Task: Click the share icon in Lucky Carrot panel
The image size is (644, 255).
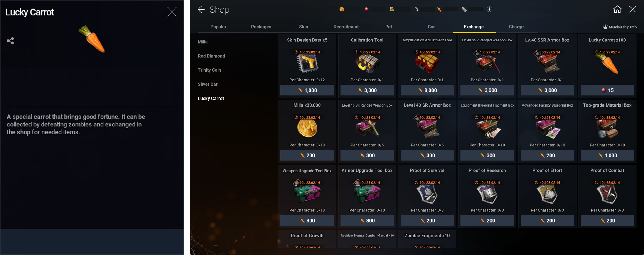Action: [x=10, y=41]
